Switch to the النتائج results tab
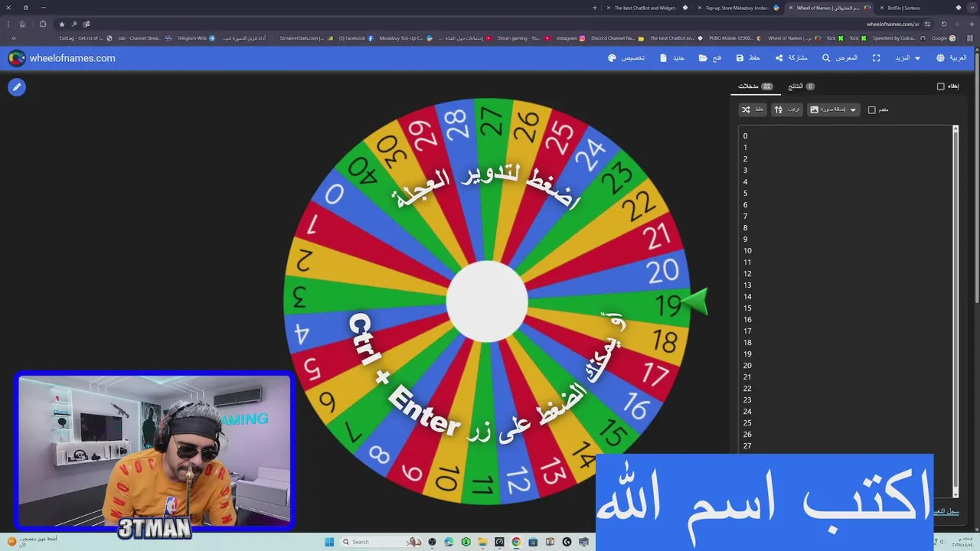The width and height of the screenshot is (980, 551). [802, 86]
